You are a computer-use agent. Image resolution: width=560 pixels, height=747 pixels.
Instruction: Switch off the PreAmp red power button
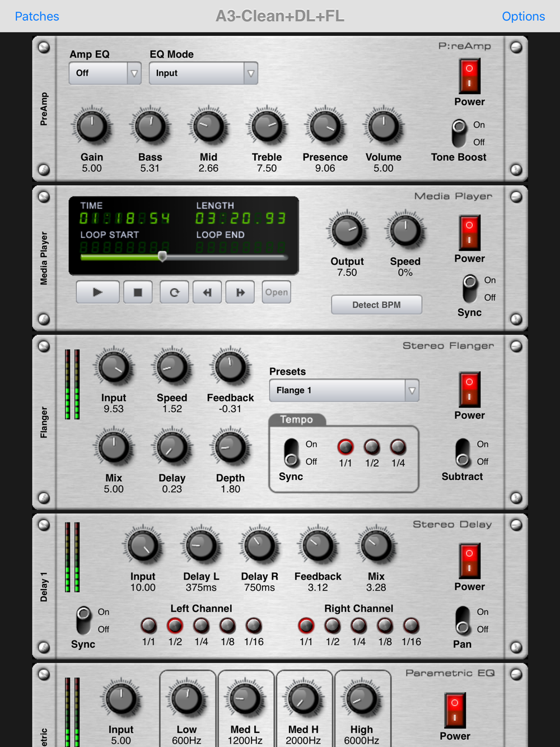469,76
